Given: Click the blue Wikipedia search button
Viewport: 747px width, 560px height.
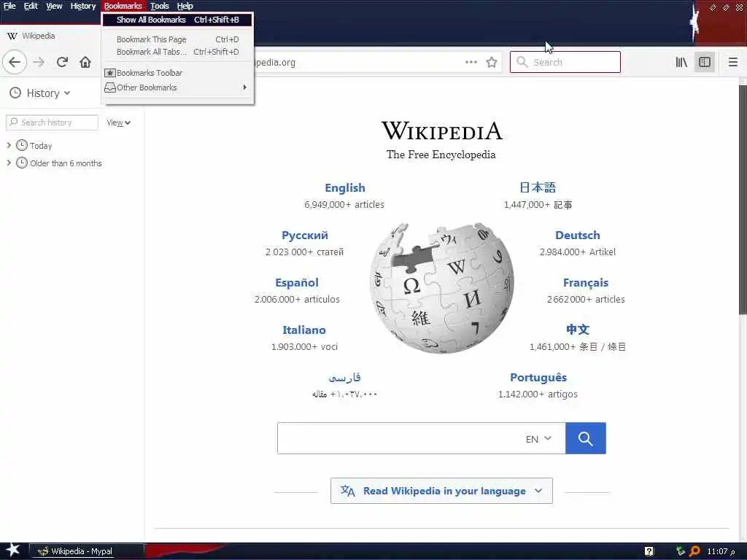Looking at the screenshot, I should coord(586,438).
